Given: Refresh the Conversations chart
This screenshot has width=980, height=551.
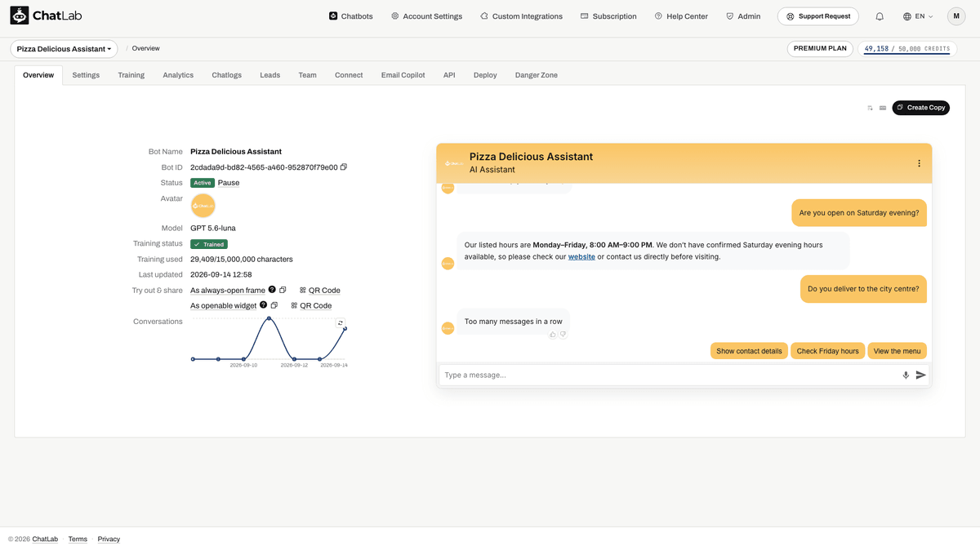Looking at the screenshot, I should (x=341, y=322).
